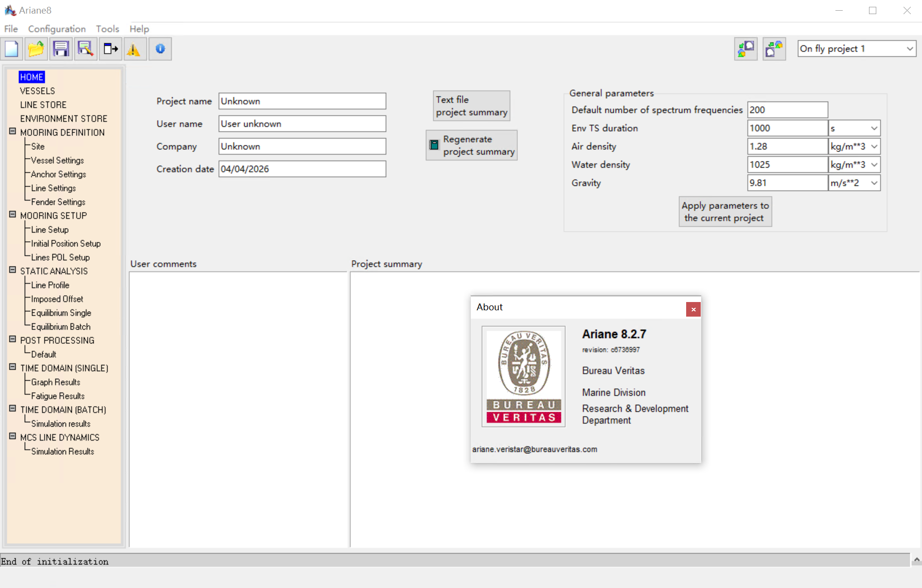Click the Project name input field
The width and height of the screenshot is (922, 588).
pyautogui.click(x=302, y=101)
